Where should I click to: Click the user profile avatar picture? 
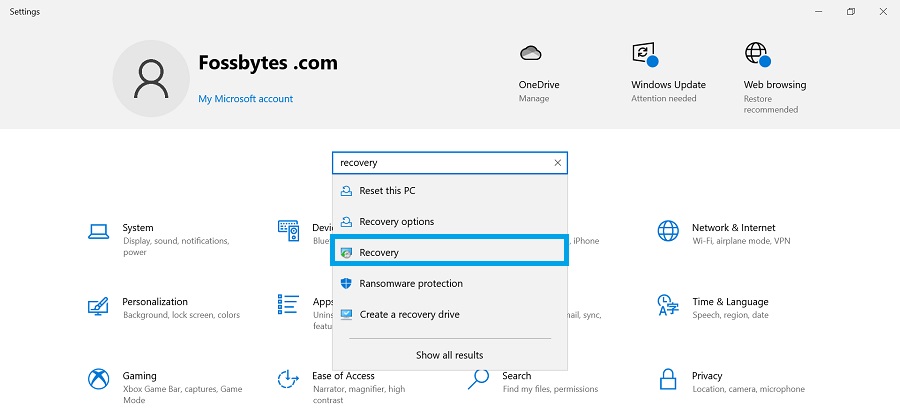pos(152,79)
